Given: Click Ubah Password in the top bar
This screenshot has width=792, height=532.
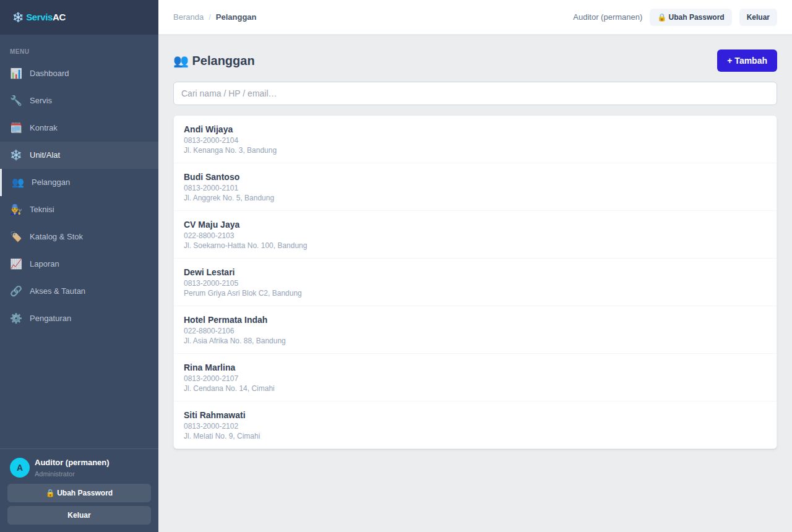Looking at the screenshot, I should coord(691,17).
